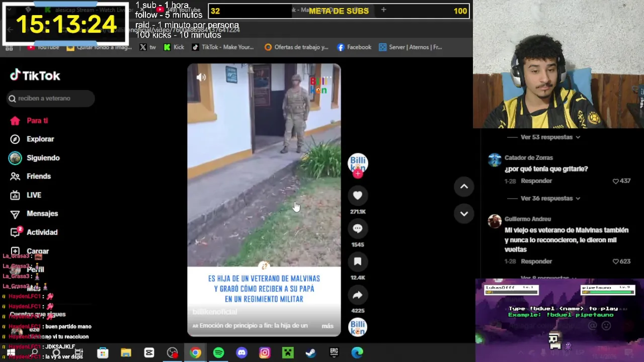Reply to Catador de Zorras comment
Image resolution: width=644 pixels, height=362 pixels.
point(536,181)
